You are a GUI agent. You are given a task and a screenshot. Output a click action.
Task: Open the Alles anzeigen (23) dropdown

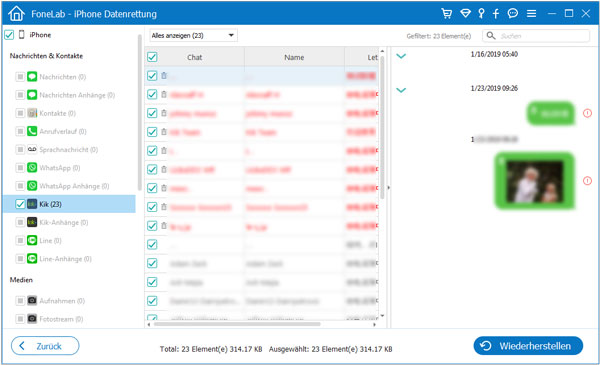193,36
